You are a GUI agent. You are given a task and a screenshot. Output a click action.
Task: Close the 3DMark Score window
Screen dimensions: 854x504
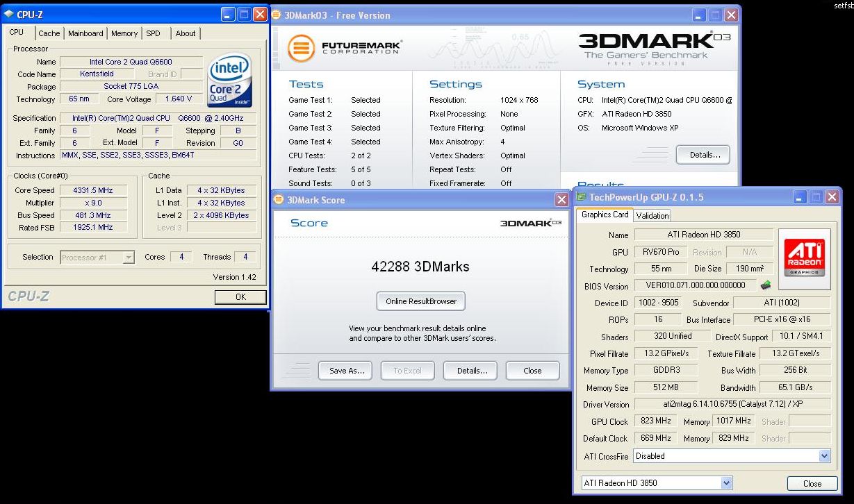click(561, 200)
